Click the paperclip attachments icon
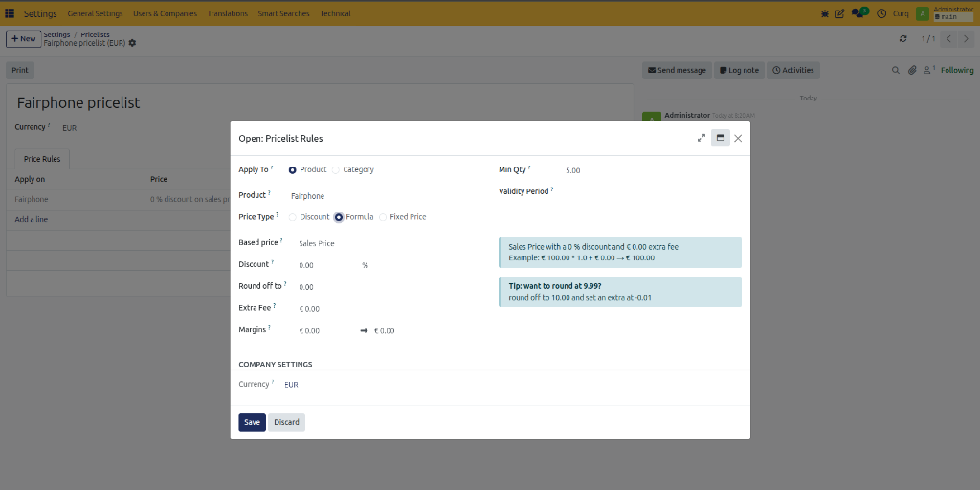The image size is (980, 490). point(912,70)
